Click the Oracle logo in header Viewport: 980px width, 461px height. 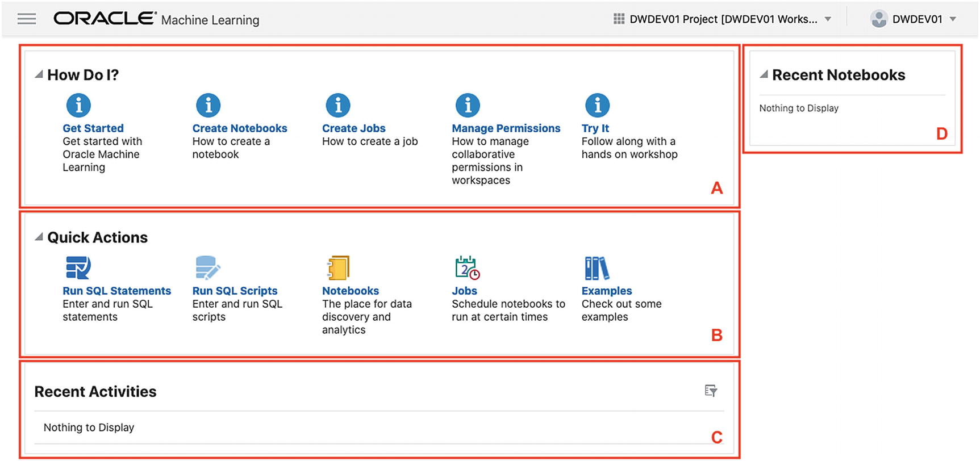[105, 18]
